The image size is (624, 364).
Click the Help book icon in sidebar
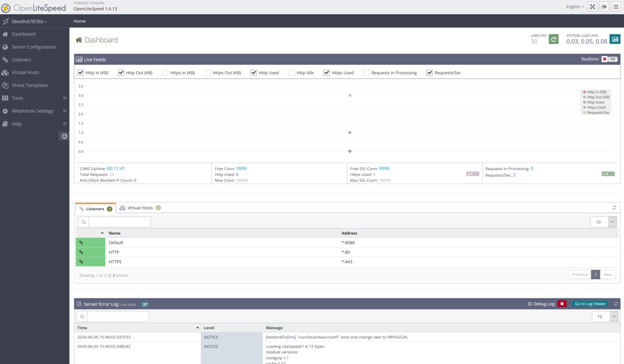tap(5, 124)
